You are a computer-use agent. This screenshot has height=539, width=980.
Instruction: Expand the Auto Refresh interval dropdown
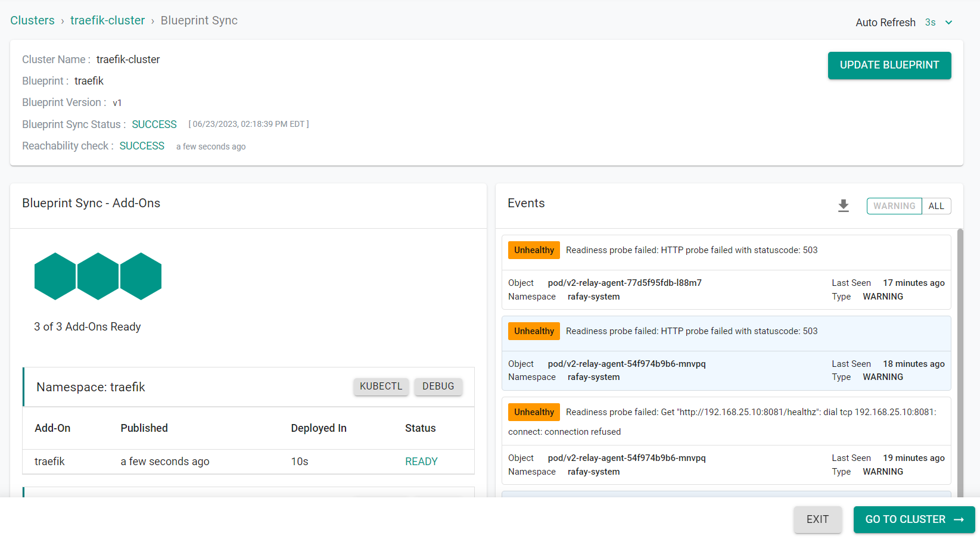pos(939,23)
